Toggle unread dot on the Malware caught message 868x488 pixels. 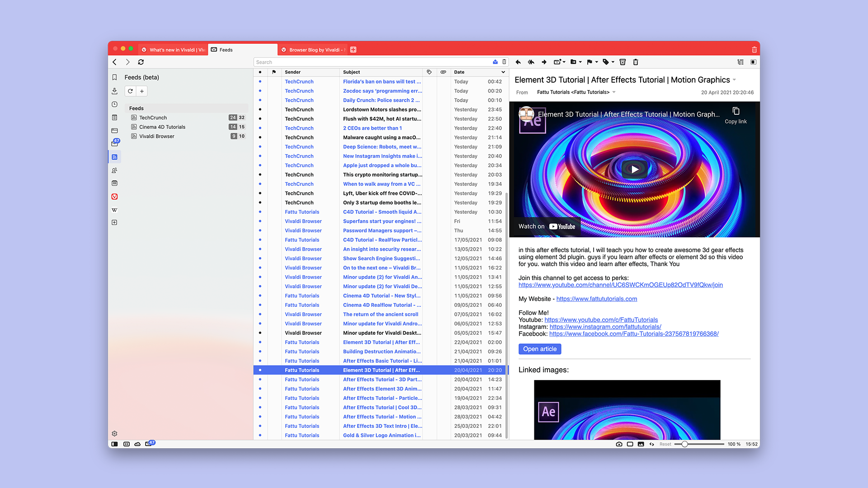tap(260, 137)
